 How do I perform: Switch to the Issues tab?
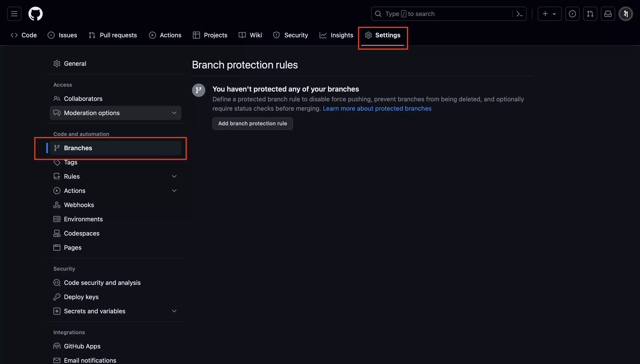[62, 35]
